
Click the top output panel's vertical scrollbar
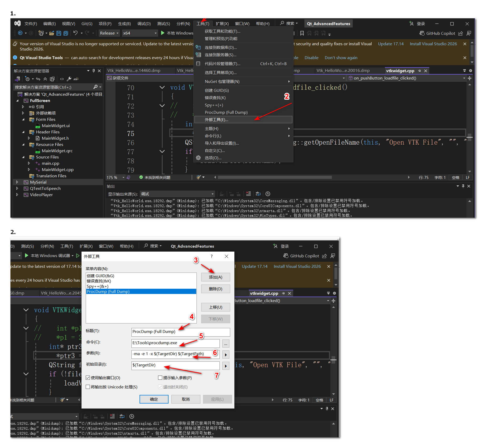[470, 208]
